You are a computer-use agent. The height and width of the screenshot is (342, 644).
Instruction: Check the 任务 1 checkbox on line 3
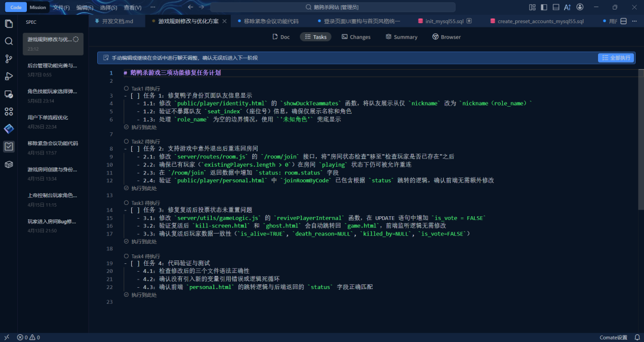[x=135, y=96]
